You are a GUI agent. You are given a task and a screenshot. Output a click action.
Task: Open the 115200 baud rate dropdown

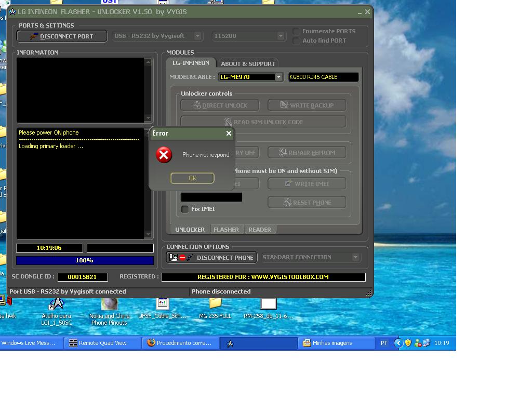tap(280, 36)
